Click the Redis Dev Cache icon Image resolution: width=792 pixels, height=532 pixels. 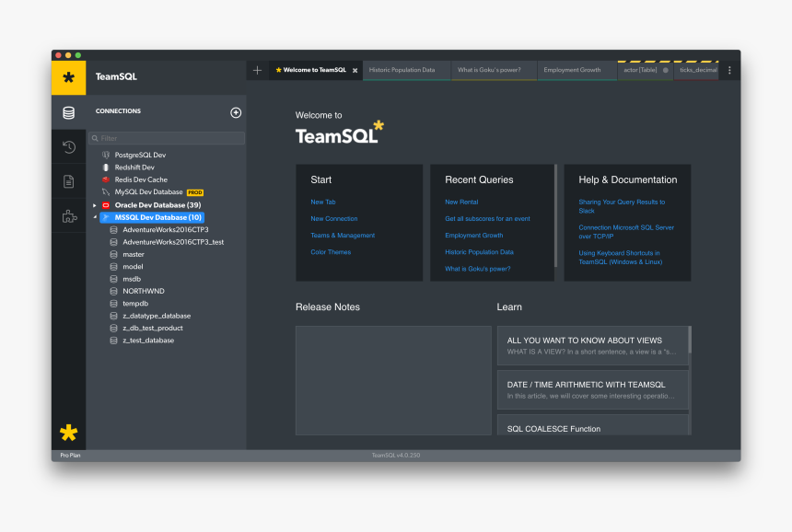click(106, 179)
